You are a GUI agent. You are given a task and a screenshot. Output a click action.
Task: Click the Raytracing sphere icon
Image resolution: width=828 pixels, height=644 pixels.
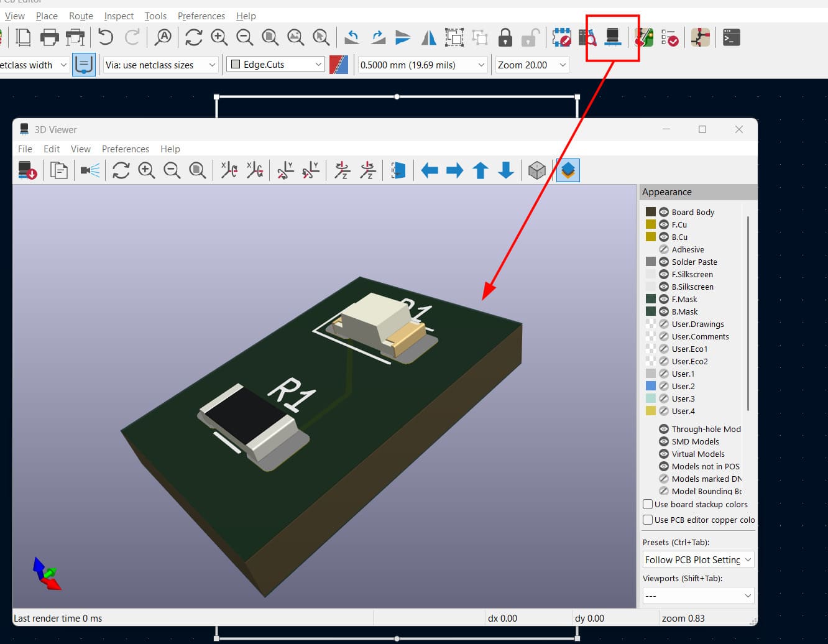coord(536,170)
